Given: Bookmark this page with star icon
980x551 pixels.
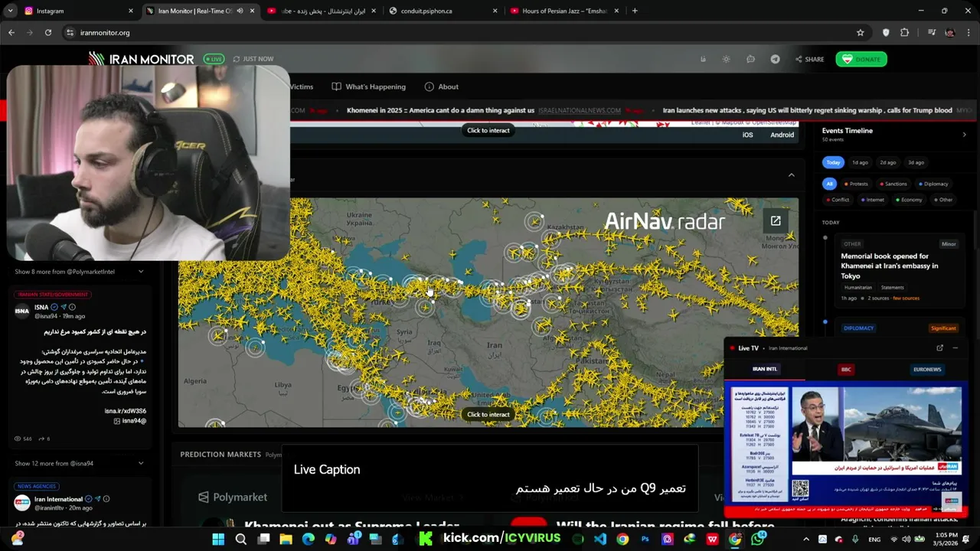Looking at the screenshot, I should click(861, 32).
